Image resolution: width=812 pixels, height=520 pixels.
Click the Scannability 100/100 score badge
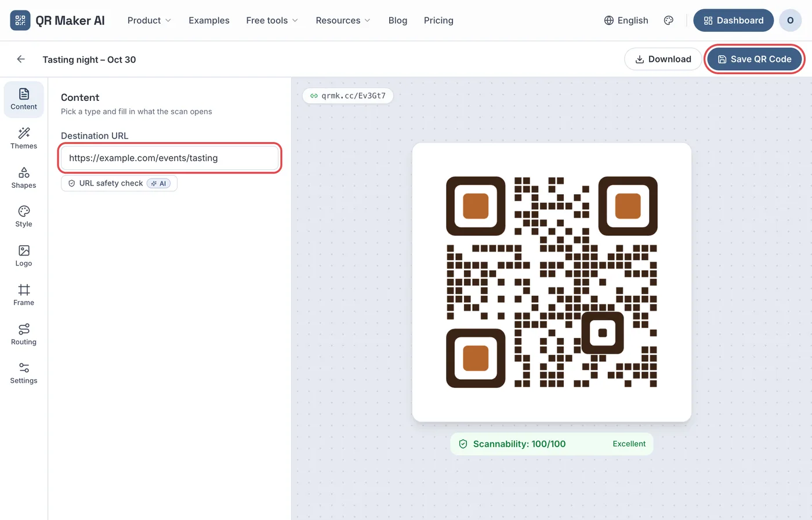pos(552,444)
